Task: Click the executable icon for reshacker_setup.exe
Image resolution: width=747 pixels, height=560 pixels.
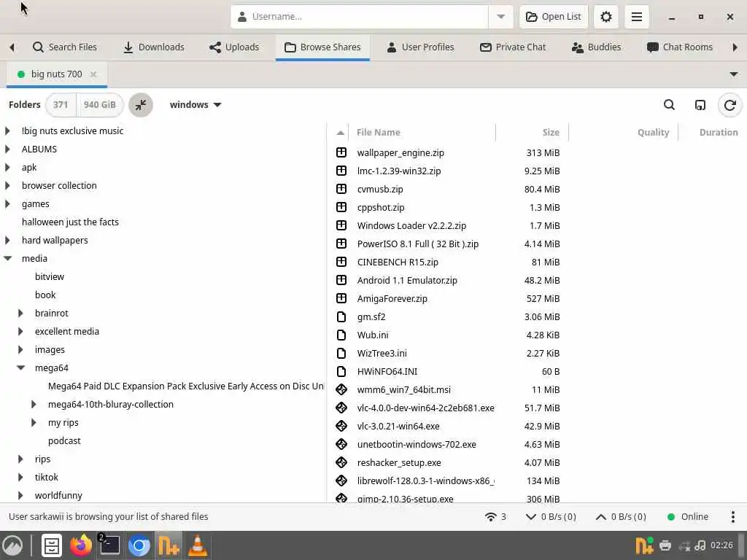Action: click(x=341, y=462)
